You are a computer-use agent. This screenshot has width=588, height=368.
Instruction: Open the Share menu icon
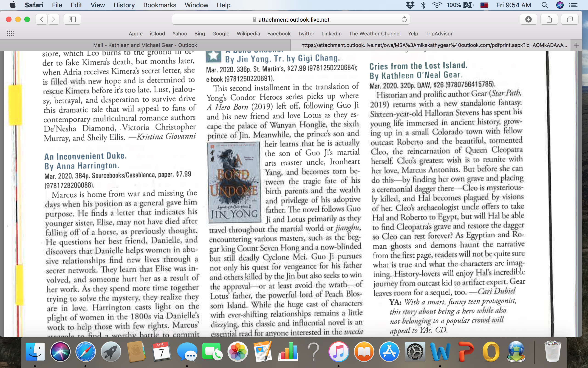point(549,19)
